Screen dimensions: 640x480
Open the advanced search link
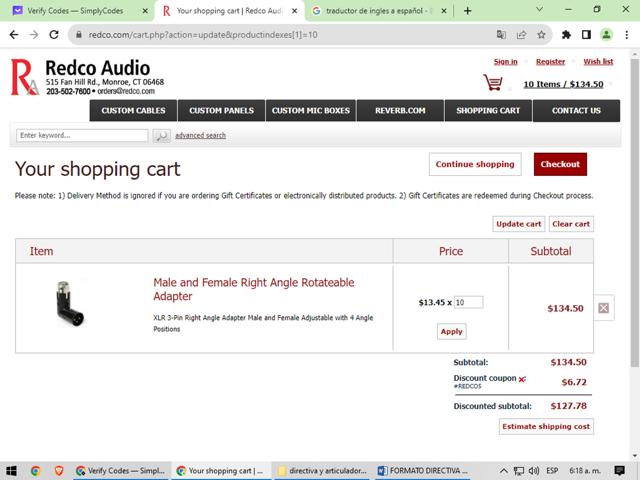click(200, 136)
